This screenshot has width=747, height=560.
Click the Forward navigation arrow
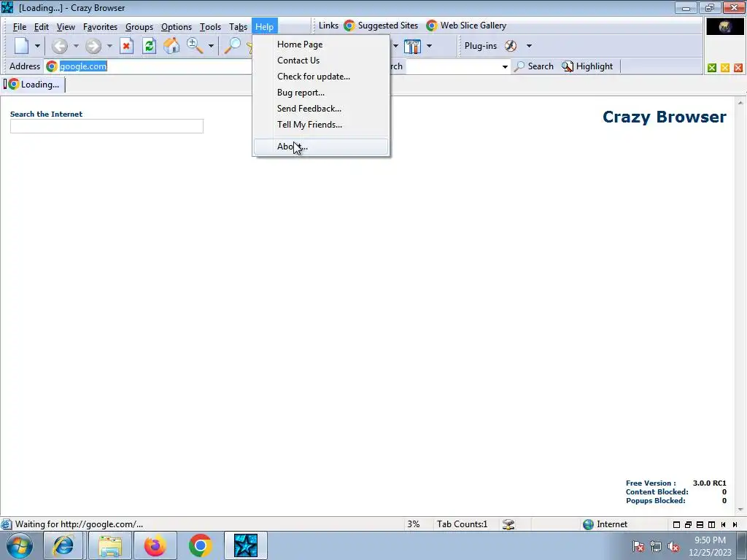click(93, 46)
